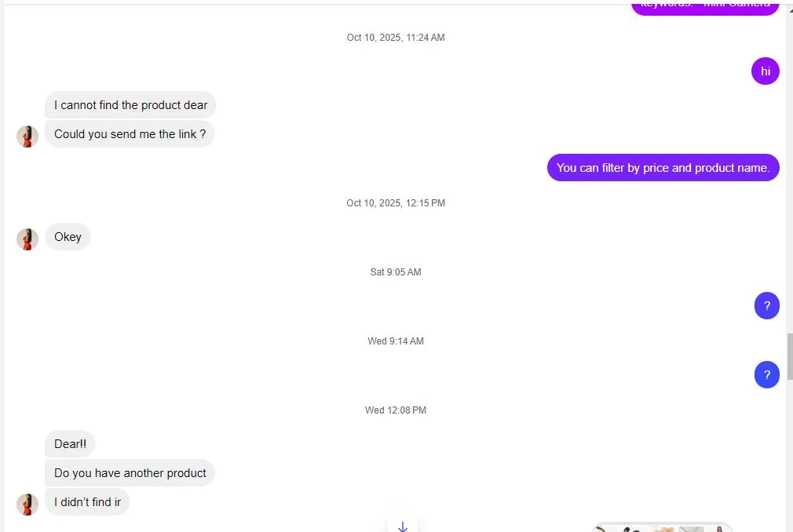This screenshot has height=532, width=793.
Task: Open the product image thumbnail at bottom
Action: pos(662,527)
